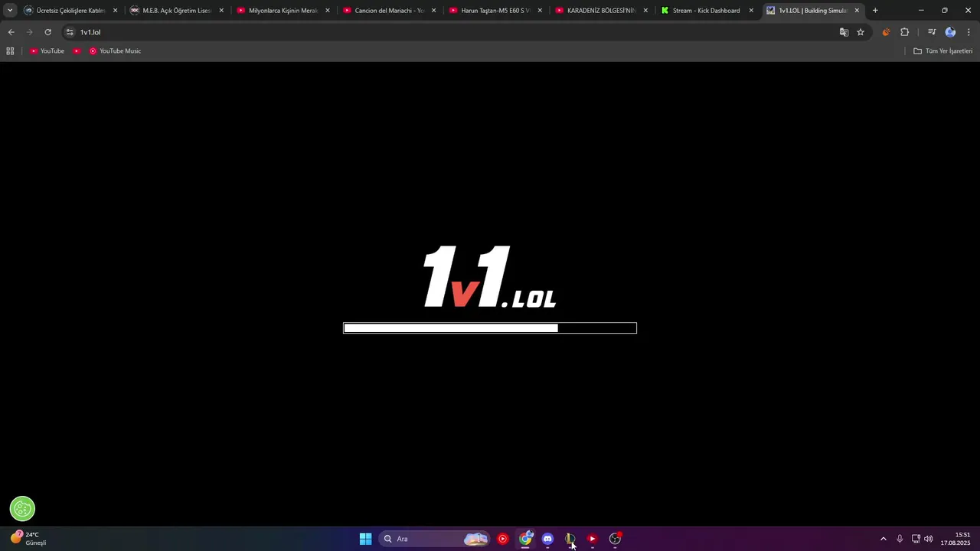Click the Ara taskbar search box
The height and width of the screenshot is (551, 980).
click(x=434, y=539)
